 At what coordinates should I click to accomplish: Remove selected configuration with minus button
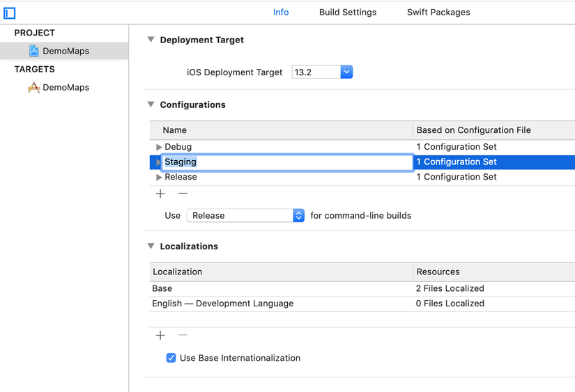183,194
